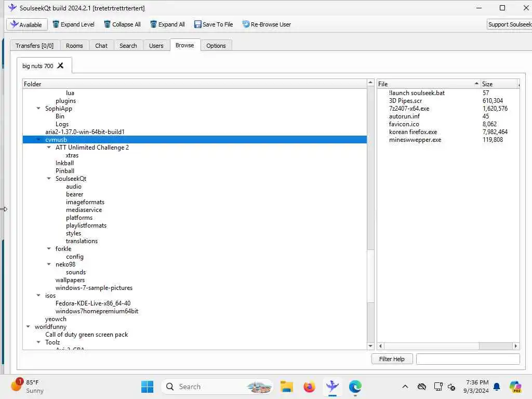The image size is (532, 399).
Task: Open File Explorer from the taskbar
Action: click(287, 387)
